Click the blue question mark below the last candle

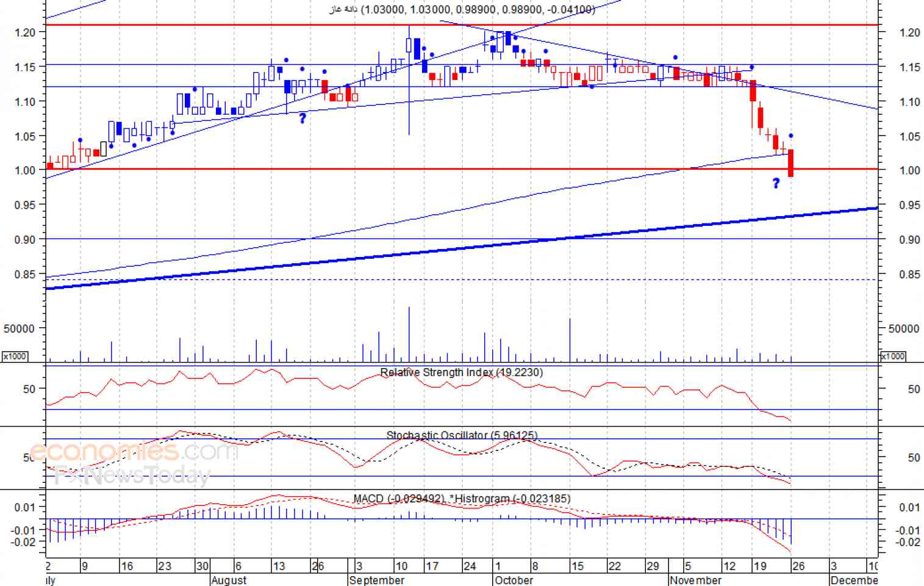[x=776, y=183]
